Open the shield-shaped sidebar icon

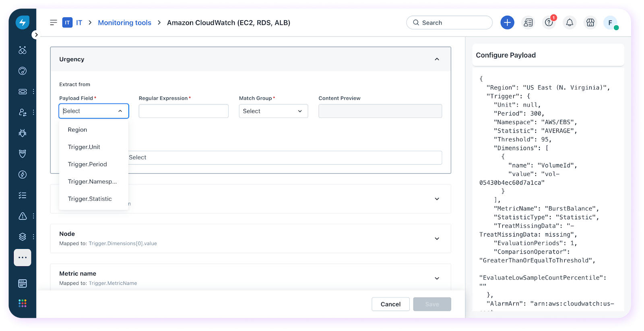[x=23, y=154]
